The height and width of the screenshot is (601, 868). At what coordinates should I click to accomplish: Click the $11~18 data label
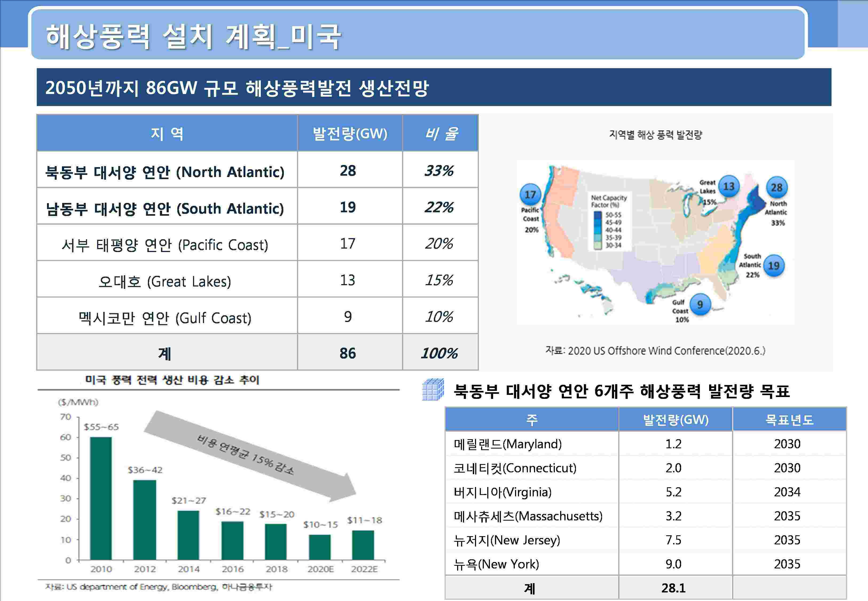pyautogui.click(x=364, y=520)
